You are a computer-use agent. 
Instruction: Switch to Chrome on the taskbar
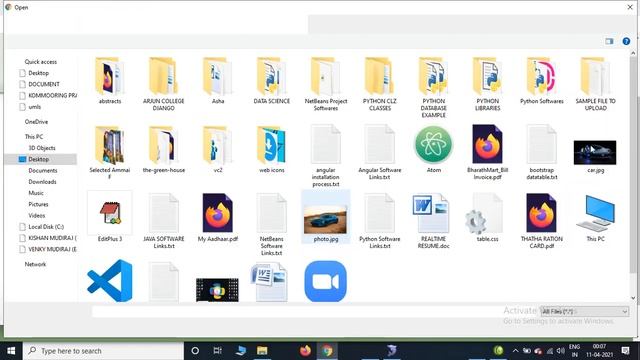click(327, 351)
